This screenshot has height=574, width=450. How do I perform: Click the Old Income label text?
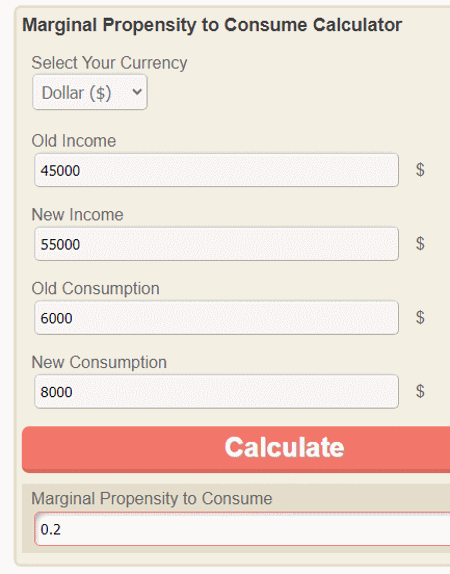pyautogui.click(x=74, y=141)
